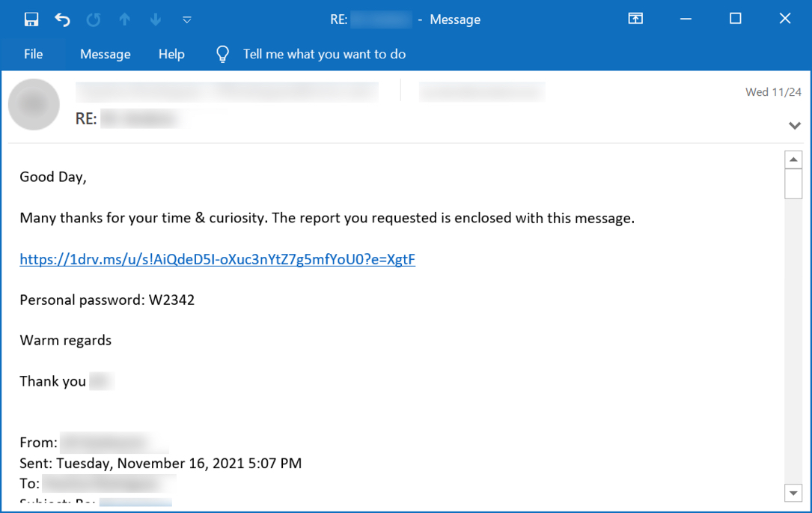
Task: Click the Redo circular arrow icon
Action: 94,19
